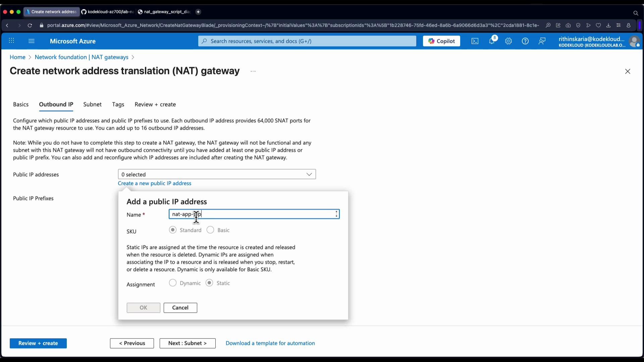Click the play icon in browser toolbar
Image resolution: width=644 pixels, height=362 pixels.
click(588, 25)
